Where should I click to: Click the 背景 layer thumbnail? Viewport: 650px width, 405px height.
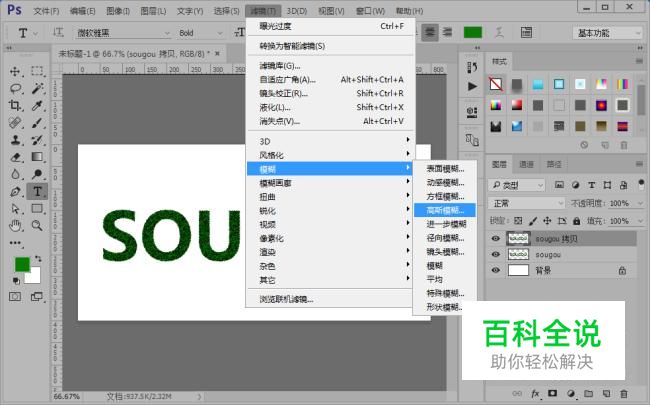click(x=518, y=270)
